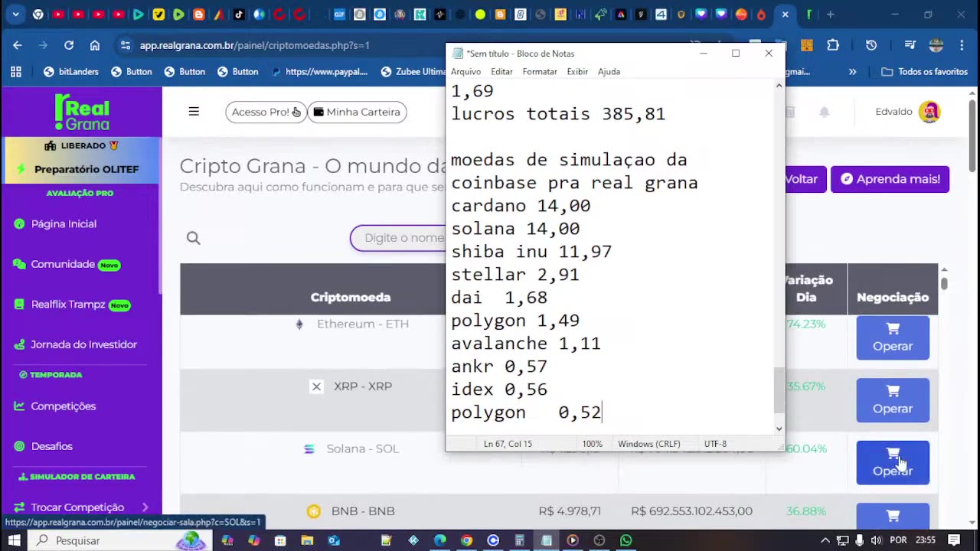Open Competições in the sidebar
Screen dimensions: 980x551
(64, 406)
